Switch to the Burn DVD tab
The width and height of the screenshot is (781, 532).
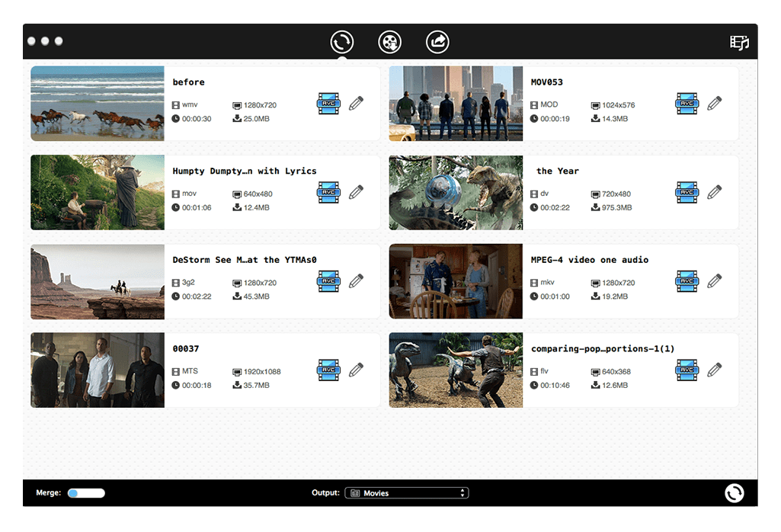389,42
